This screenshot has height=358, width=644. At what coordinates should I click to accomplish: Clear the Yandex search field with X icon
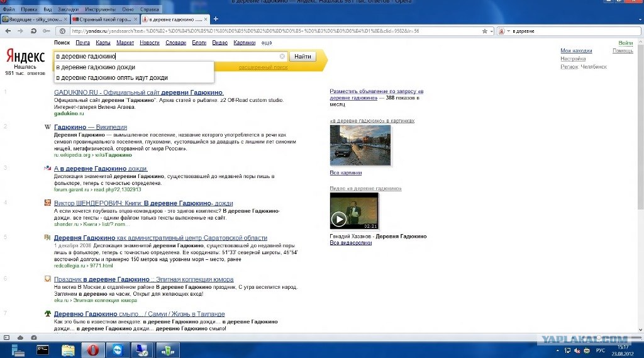tap(282, 57)
